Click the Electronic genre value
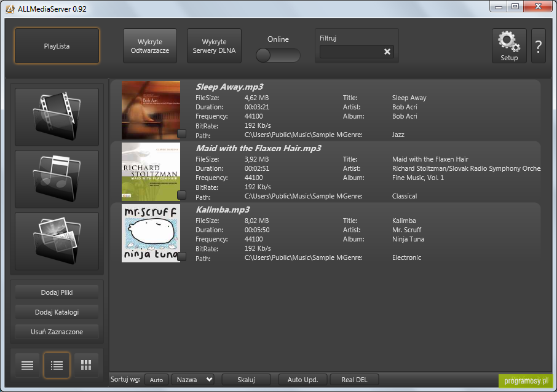 coord(407,257)
